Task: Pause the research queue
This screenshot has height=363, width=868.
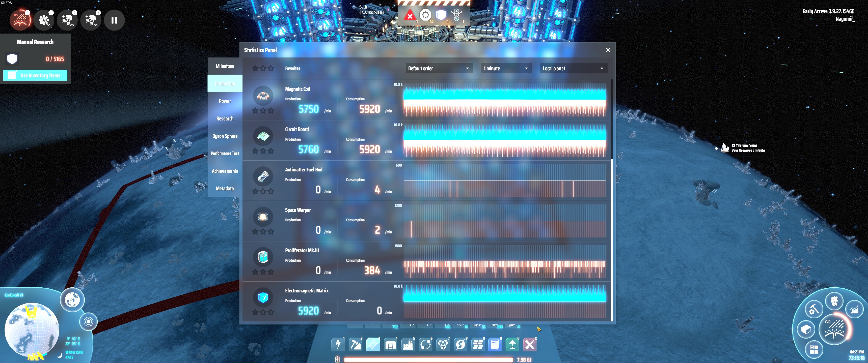Action: (114, 20)
